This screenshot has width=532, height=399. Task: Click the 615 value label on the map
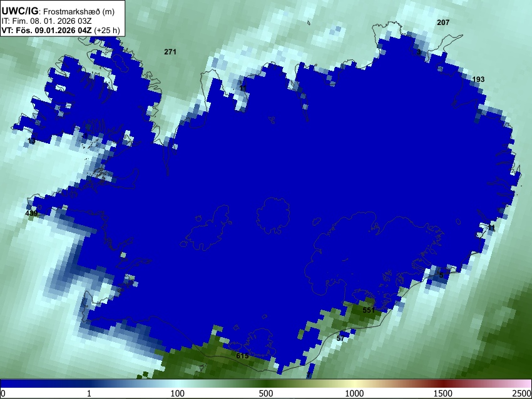[x=242, y=356]
